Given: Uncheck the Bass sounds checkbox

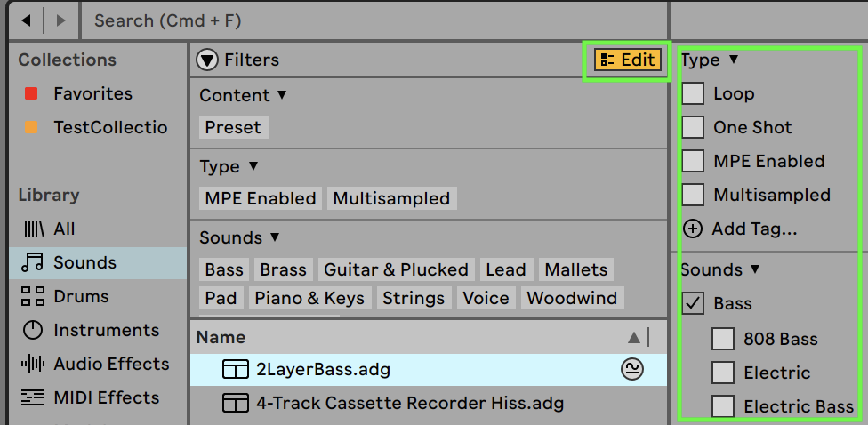Looking at the screenshot, I should pyautogui.click(x=694, y=303).
